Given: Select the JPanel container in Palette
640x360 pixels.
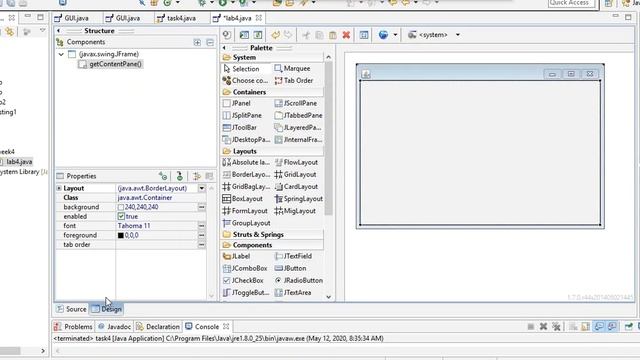Looking at the screenshot, I should click(x=237, y=103).
